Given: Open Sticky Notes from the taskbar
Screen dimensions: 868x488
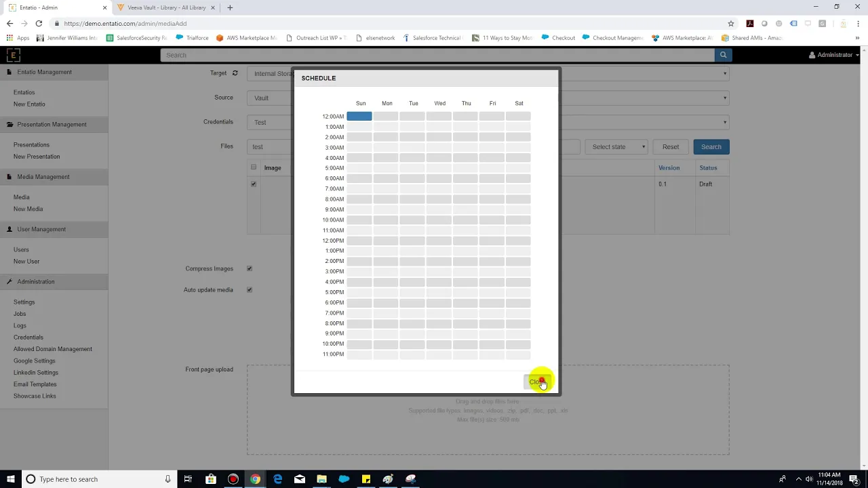Looking at the screenshot, I should pos(366,479).
